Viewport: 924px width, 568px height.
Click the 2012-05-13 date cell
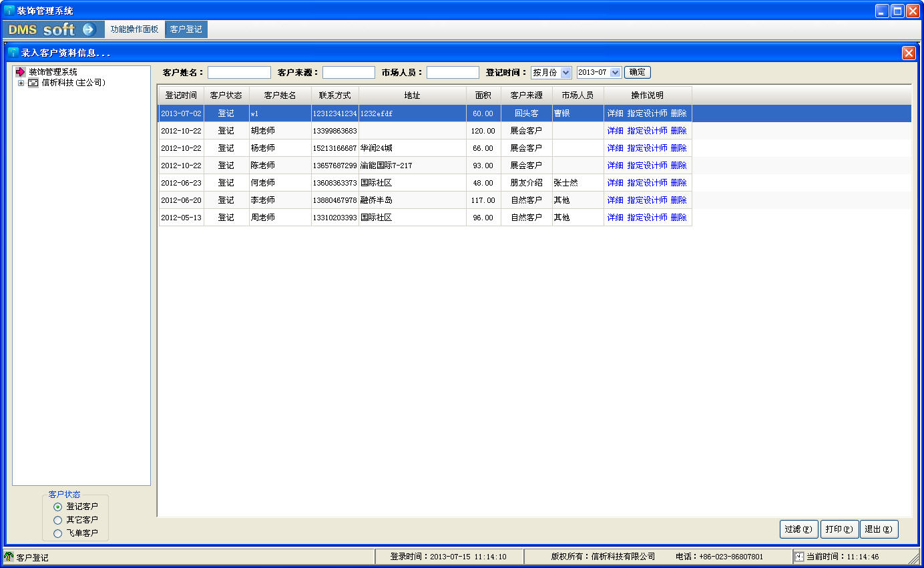181,218
